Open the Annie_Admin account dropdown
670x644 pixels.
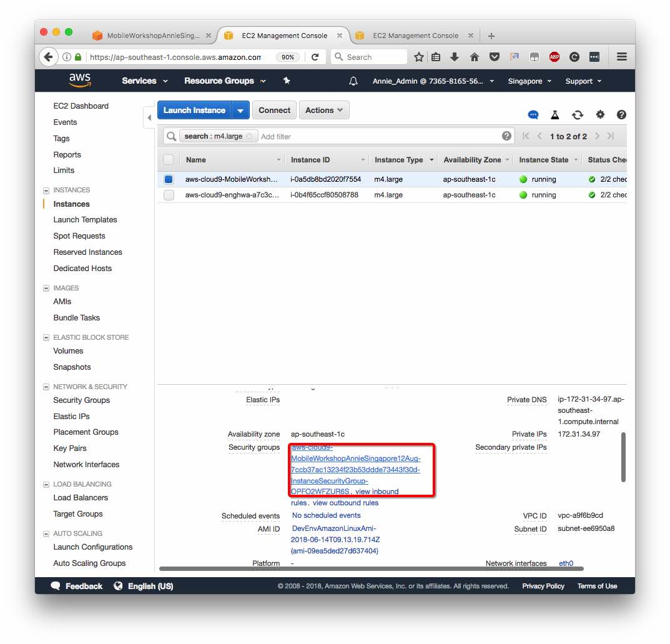pos(433,81)
